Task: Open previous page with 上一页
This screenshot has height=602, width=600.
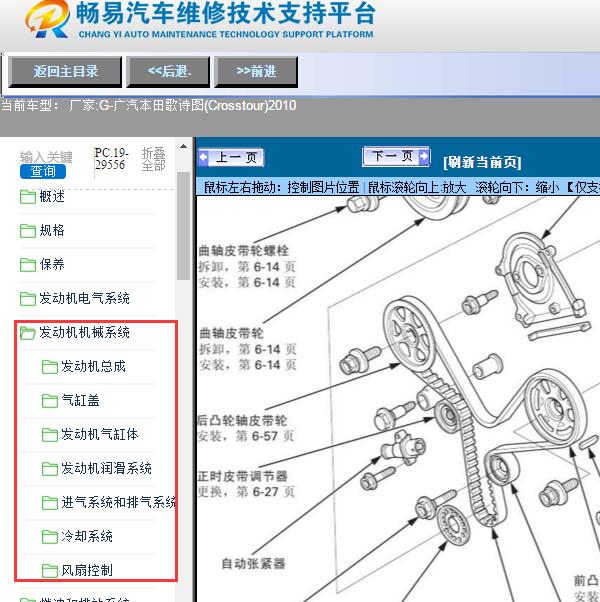Action: [231, 157]
